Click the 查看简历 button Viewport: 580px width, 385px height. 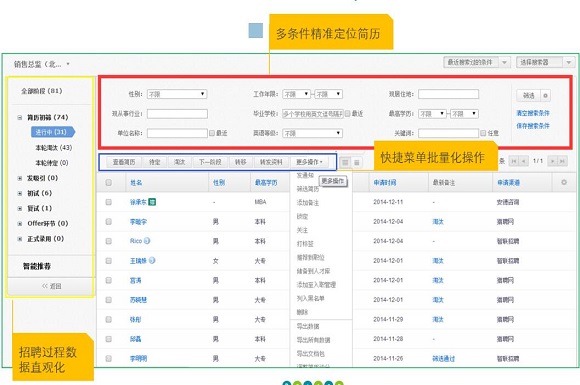tap(124, 162)
